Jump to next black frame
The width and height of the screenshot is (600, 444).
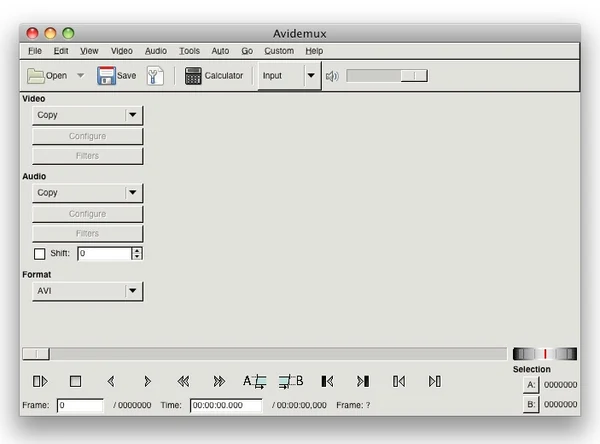(363, 381)
